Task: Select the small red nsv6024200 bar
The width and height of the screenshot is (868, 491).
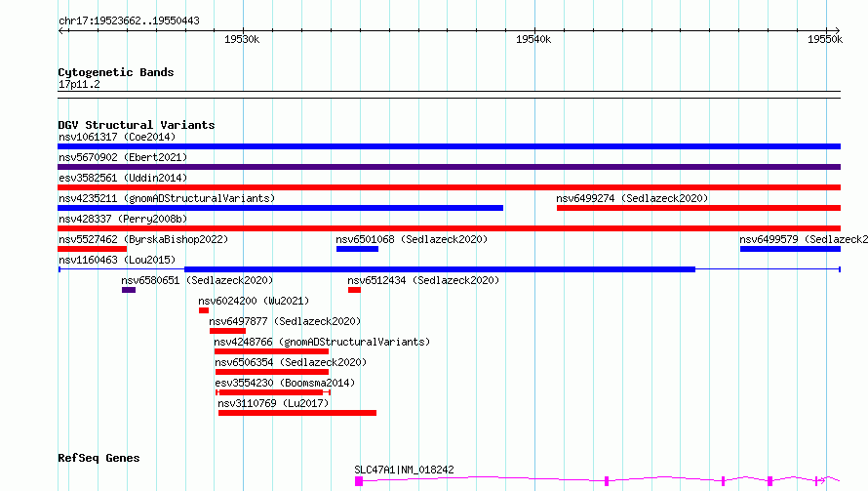Action: (x=204, y=310)
